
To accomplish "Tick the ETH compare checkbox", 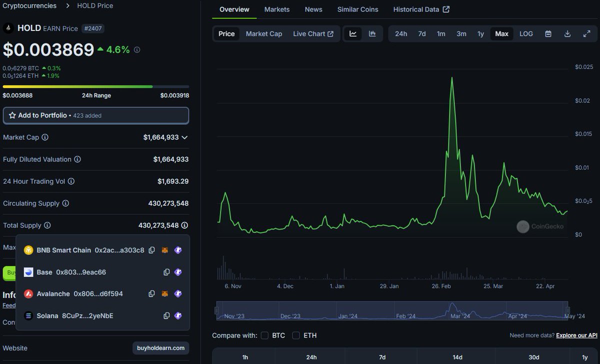I will point(296,335).
